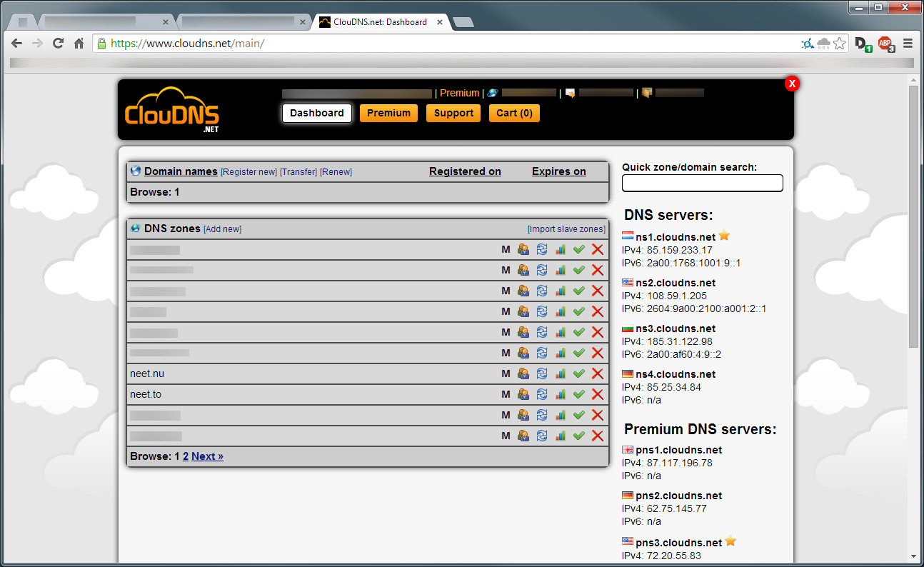The height and width of the screenshot is (567, 924).
Task: Open the Support menu button
Action: tap(453, 113)
